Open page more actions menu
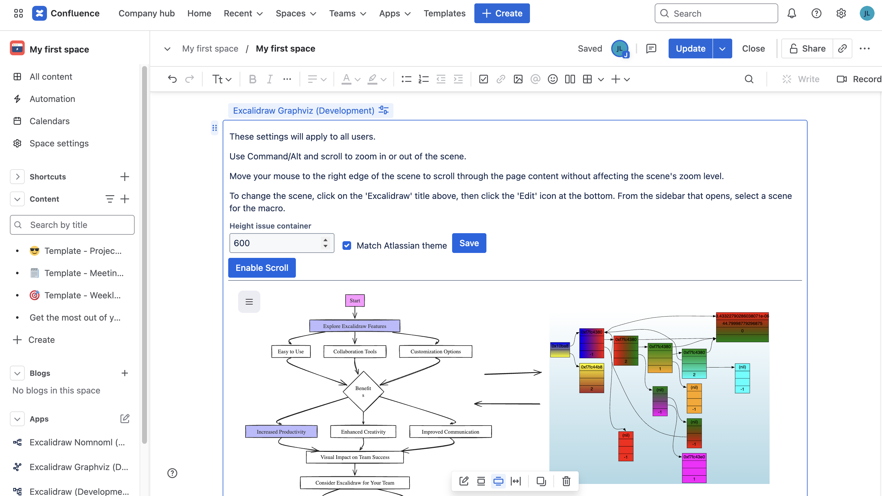The height and width of the screenshot is (496, 882). (865, 49)
